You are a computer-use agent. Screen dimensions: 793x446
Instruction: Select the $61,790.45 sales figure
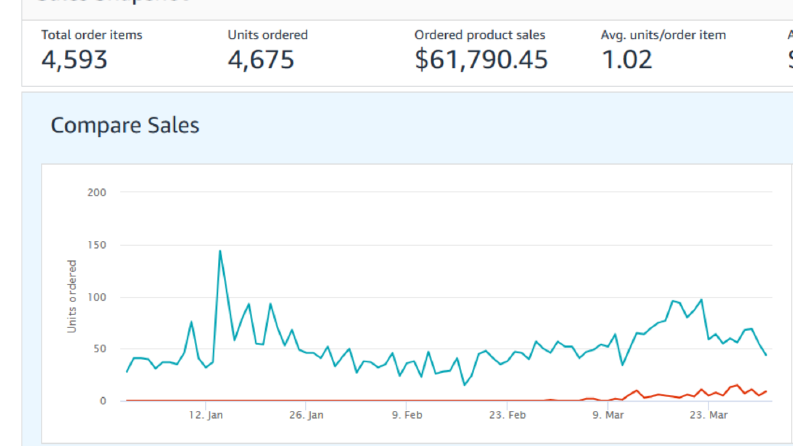click(x=481, y=60)
